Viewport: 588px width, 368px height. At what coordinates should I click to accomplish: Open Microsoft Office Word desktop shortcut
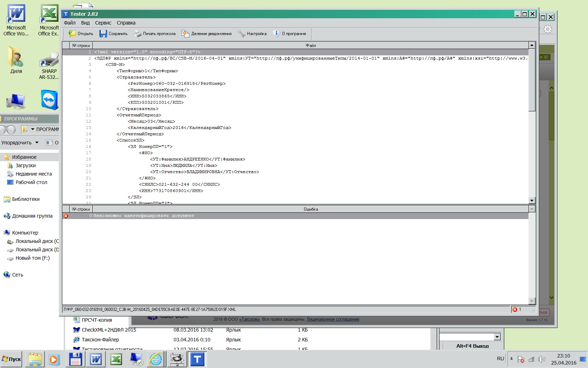click(x=16, y=20)
